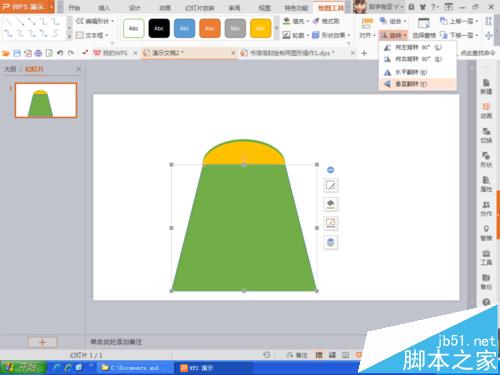Open the Selection Pane
Viewport: 500px width, 375px height.
[x=424, y=28]
